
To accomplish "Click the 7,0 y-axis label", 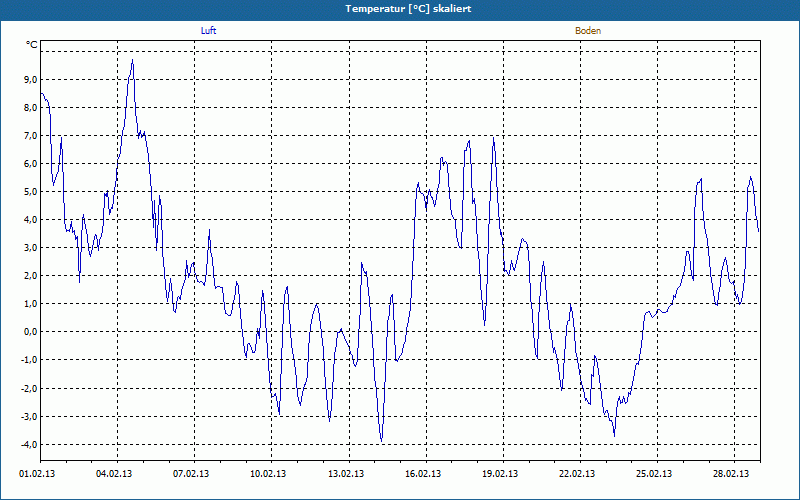I will point(31,136).
